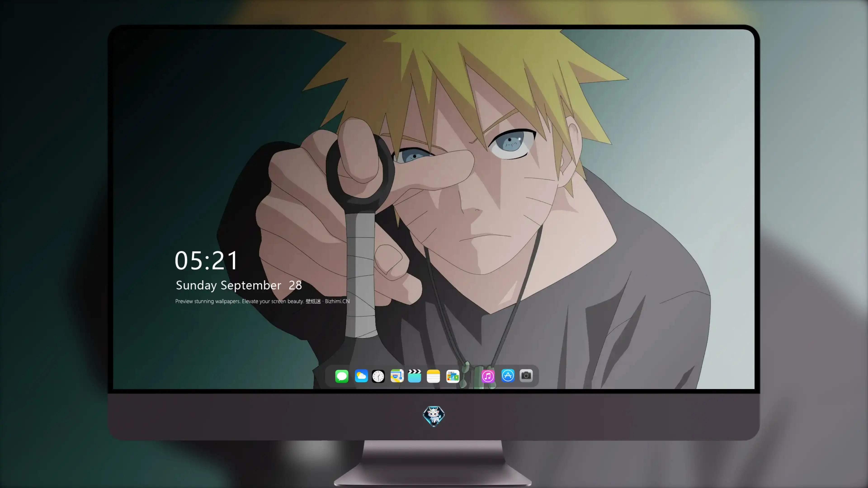868x488 pixels.
Task: Click the 'Preview stunning wallpapers' caption text
Action: pos(262,301)
